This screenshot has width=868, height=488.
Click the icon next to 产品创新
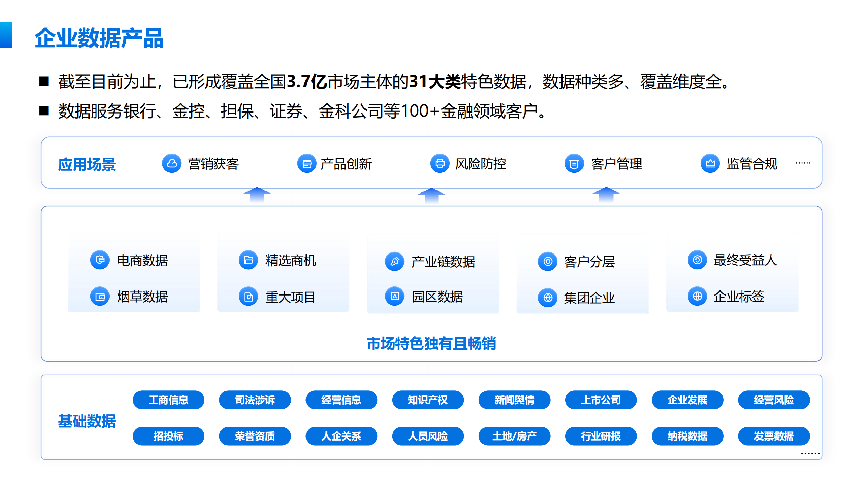pyautogui.click(x=307, y=164)
